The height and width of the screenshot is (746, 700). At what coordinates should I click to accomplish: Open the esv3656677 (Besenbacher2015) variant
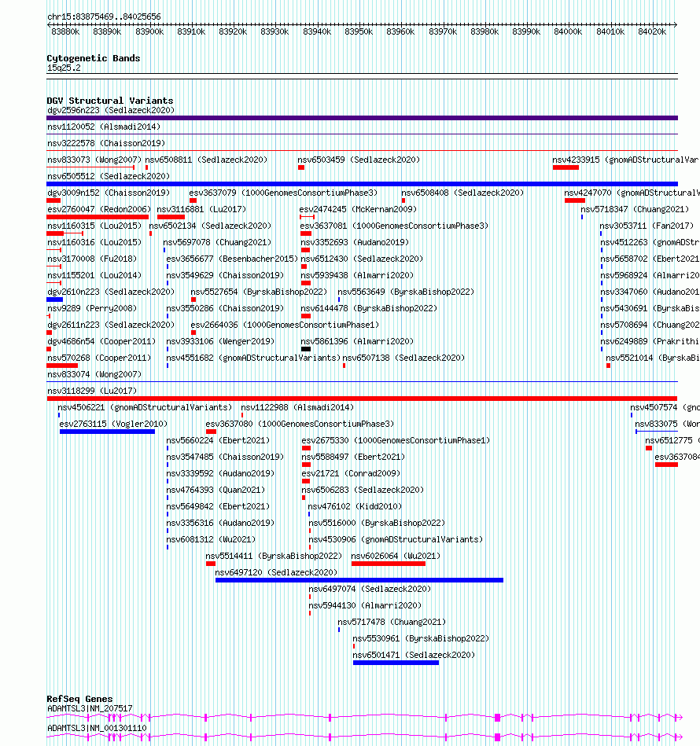(x=232, y=259)
